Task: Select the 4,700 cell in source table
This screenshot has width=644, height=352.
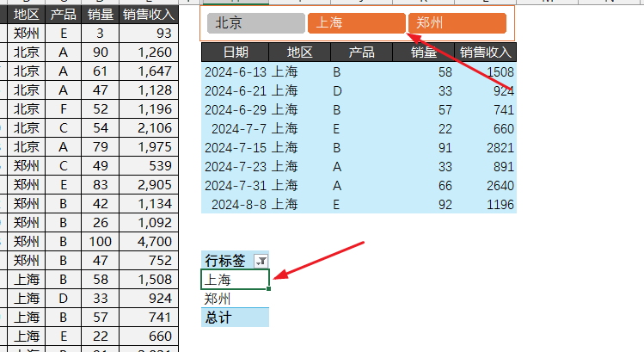Action: 149,241
